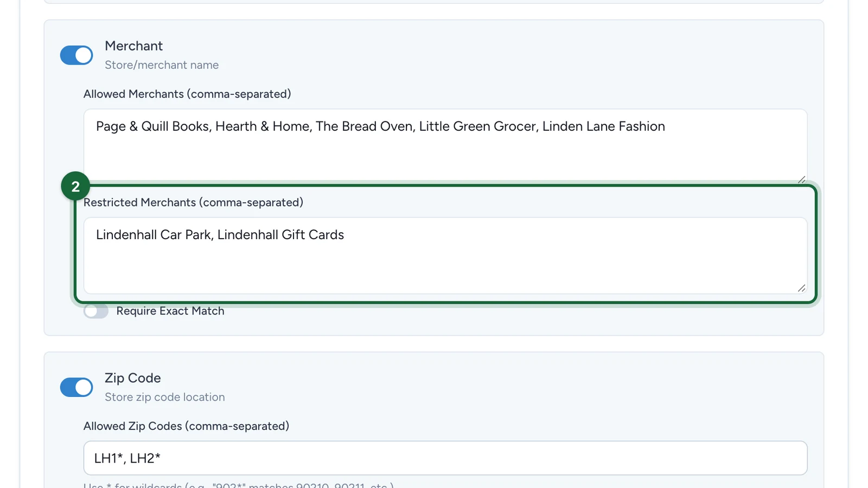The width and height of the screenshot is (868, 488).
Task: Toggle off the Zip Code rule switch
Action: [76, 387]
